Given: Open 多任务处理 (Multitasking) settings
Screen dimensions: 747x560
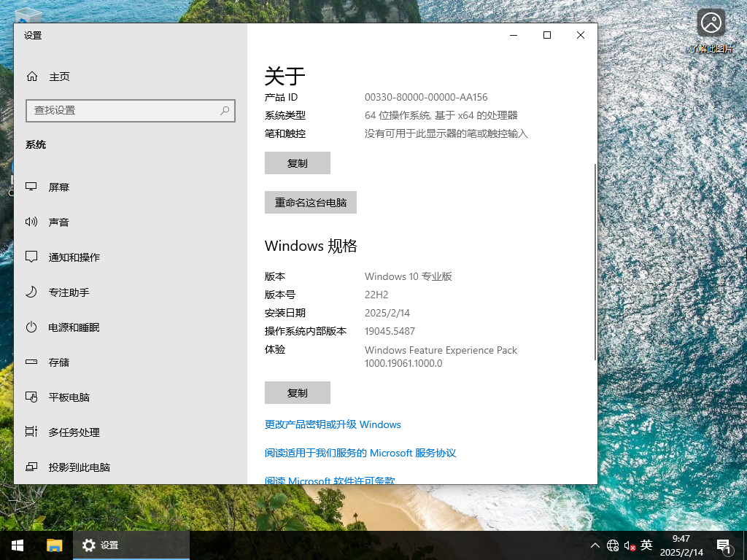Looking at the screenshot, I should tap(73, 432).
